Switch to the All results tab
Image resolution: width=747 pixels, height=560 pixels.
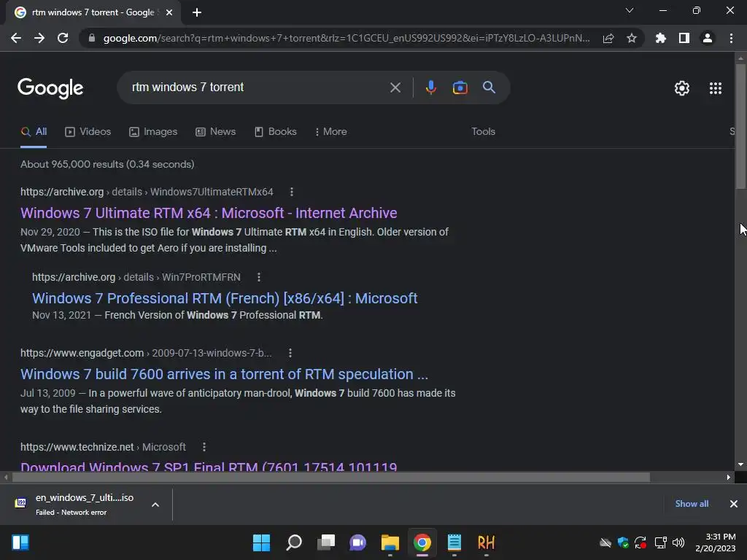pos(34,132)
